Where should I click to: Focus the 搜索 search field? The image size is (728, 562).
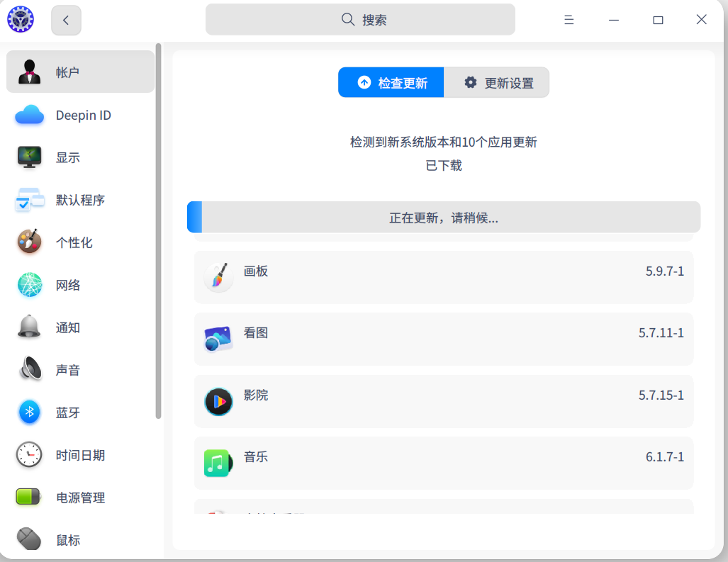coord(360,20)
